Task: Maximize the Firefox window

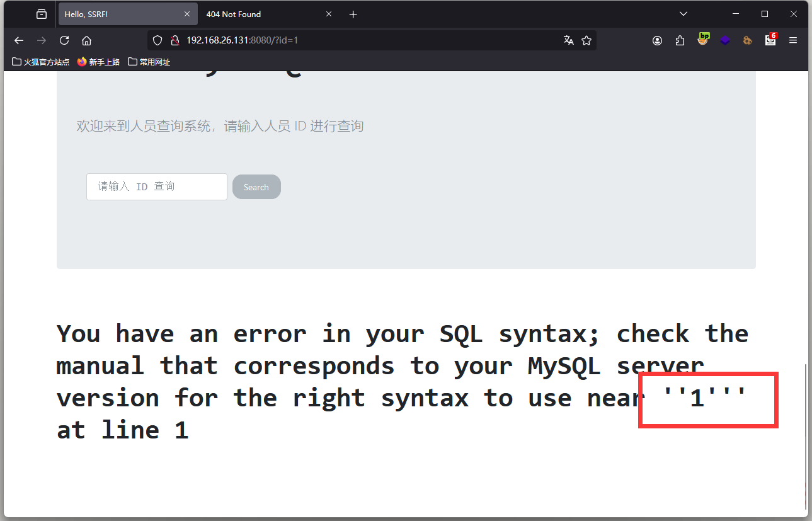Action: 765,14
